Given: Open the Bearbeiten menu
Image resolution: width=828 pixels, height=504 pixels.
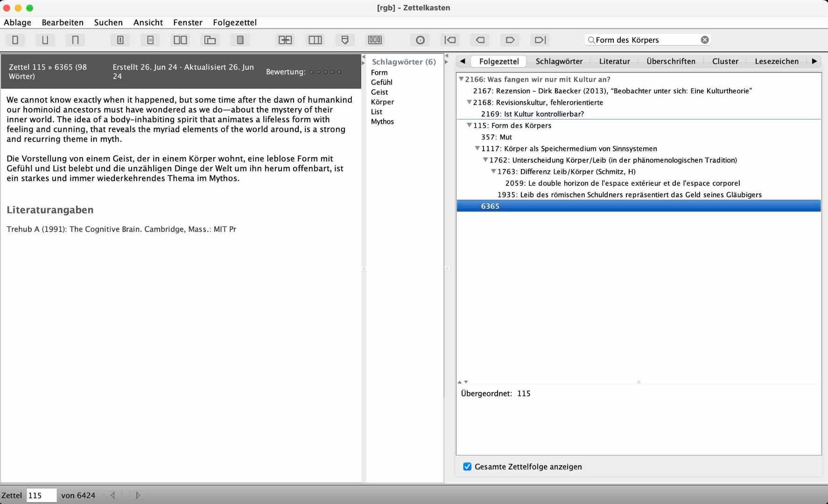Looking at the screenshot, I should (63, 22).
